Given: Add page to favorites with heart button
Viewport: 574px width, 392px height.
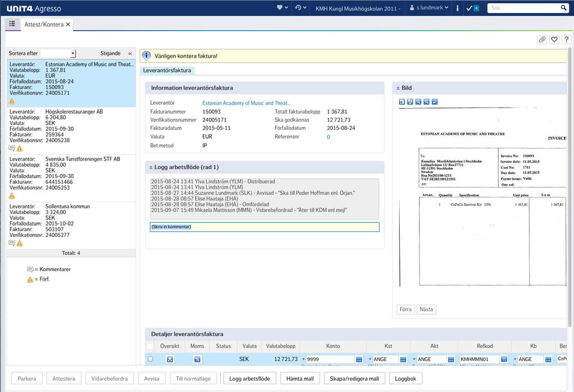Looking at the screenshot, I should click(554, 40).
